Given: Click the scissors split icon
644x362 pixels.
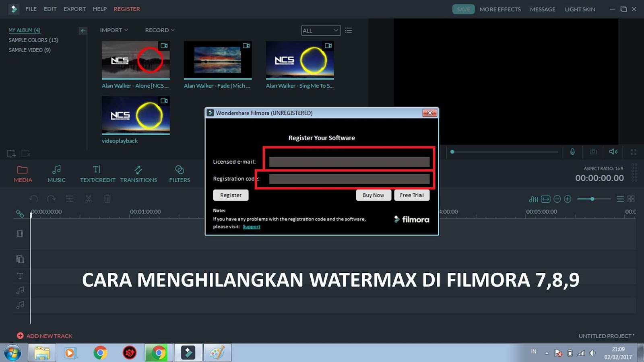Looking at the screenshot, I should pyautogui.click(x=89, y=199).
